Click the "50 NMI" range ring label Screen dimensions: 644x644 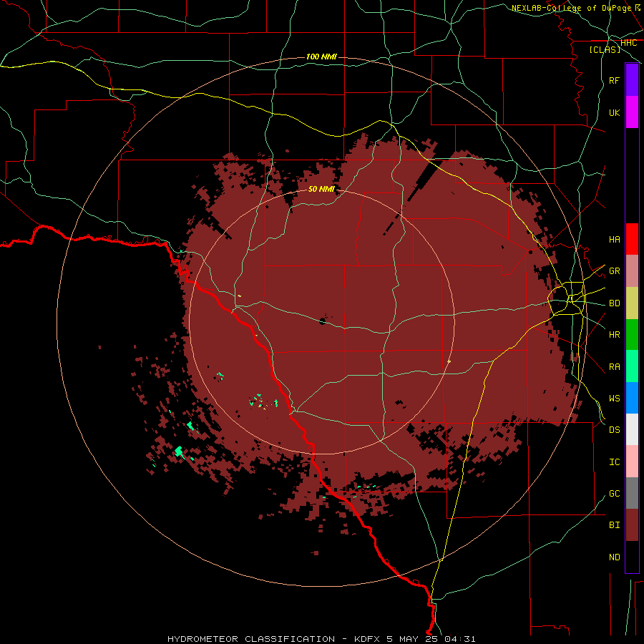coord(321,189)
